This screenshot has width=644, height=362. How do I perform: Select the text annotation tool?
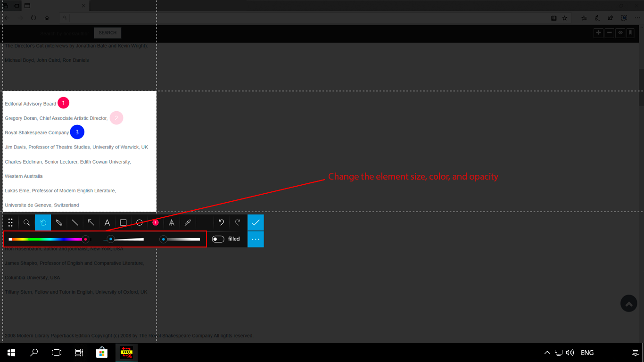pos(107,222)
